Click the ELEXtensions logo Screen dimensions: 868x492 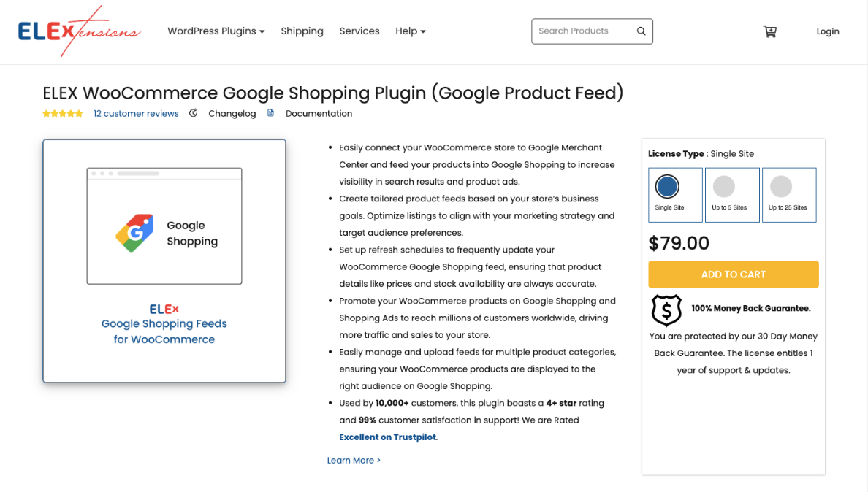pos(77,31)
